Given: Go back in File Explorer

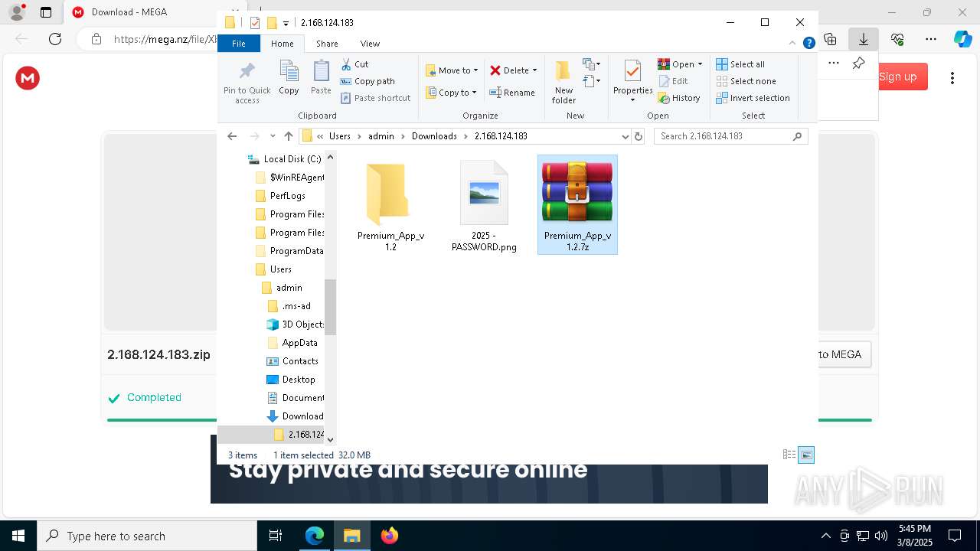Looking at the screenshot, I should (232, 136).
